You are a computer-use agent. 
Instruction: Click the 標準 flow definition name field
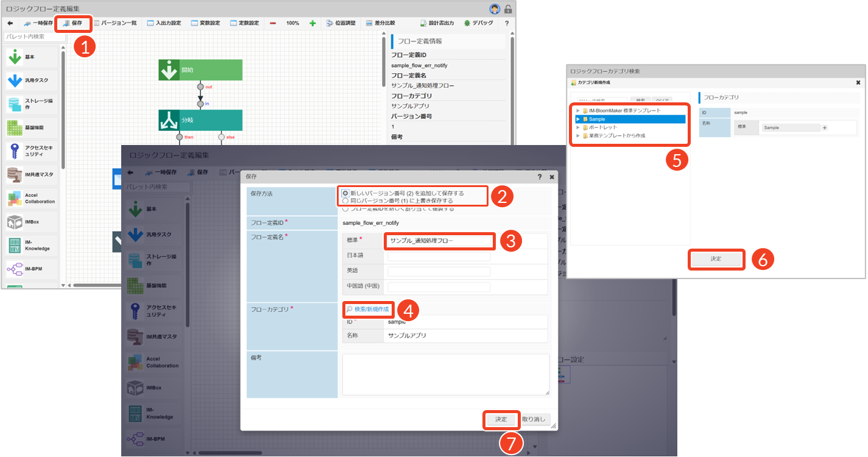coord(439,241)
